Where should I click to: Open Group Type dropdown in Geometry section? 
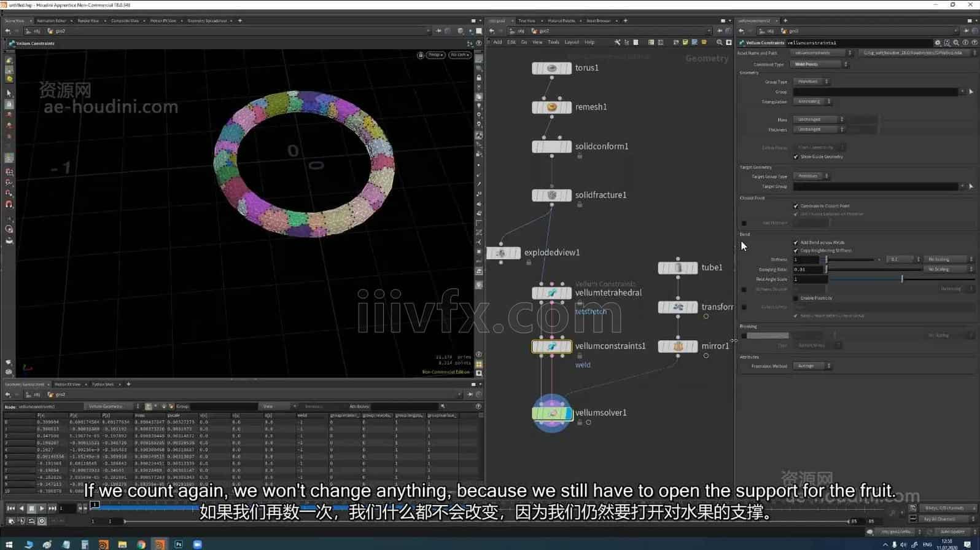click(x=811, y=82)
